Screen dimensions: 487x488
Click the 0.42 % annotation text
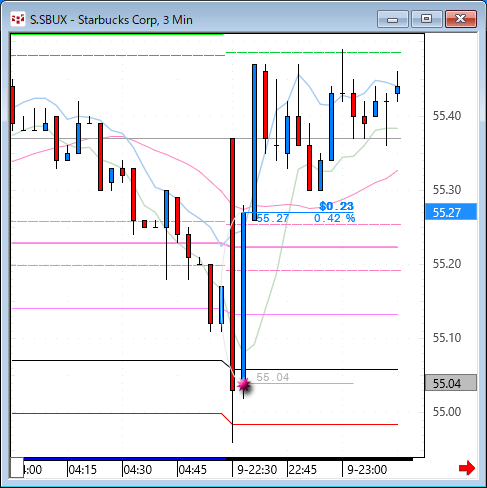[x=334, y=218]
